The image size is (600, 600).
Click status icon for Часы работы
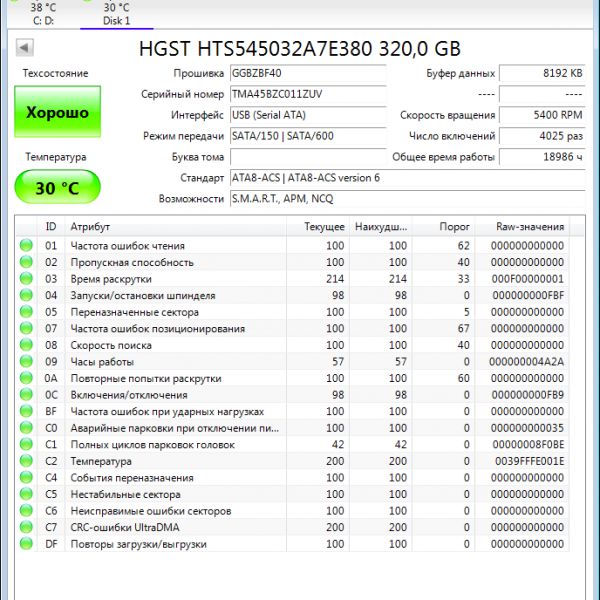click(x=26, y=362)
